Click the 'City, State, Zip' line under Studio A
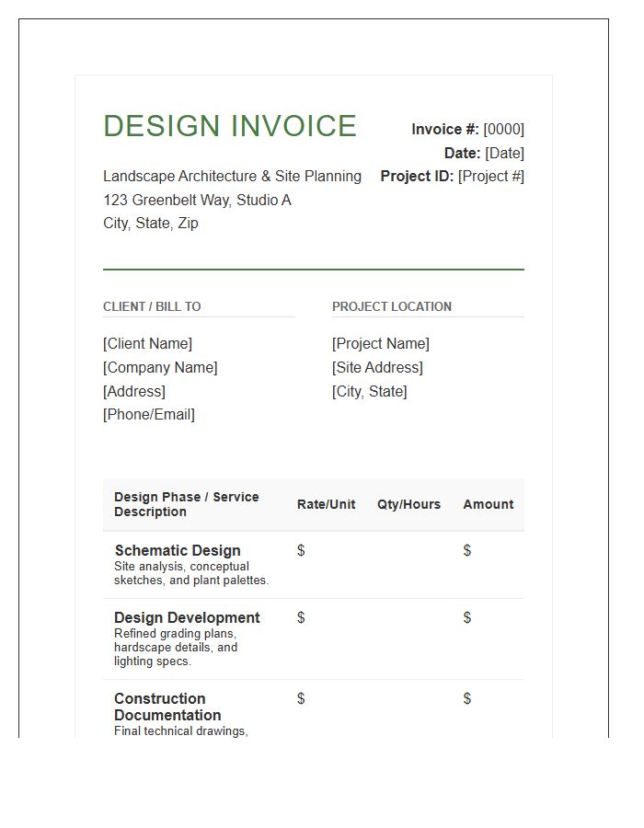644x828 pixels. coord(151,224)
